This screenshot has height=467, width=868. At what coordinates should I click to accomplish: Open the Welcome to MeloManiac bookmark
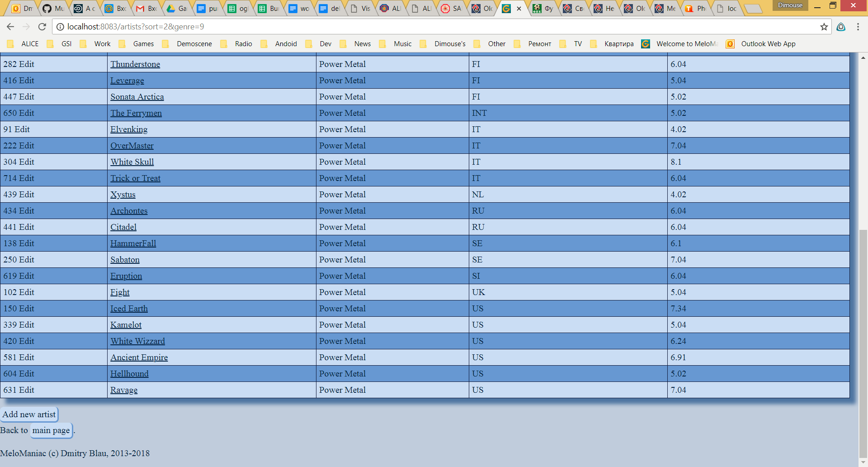click(x=679, y=44)
